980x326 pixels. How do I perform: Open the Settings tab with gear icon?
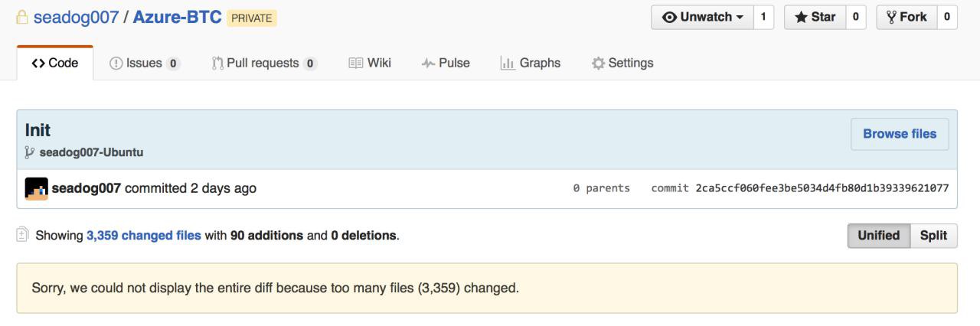click(x=622, y=64)
